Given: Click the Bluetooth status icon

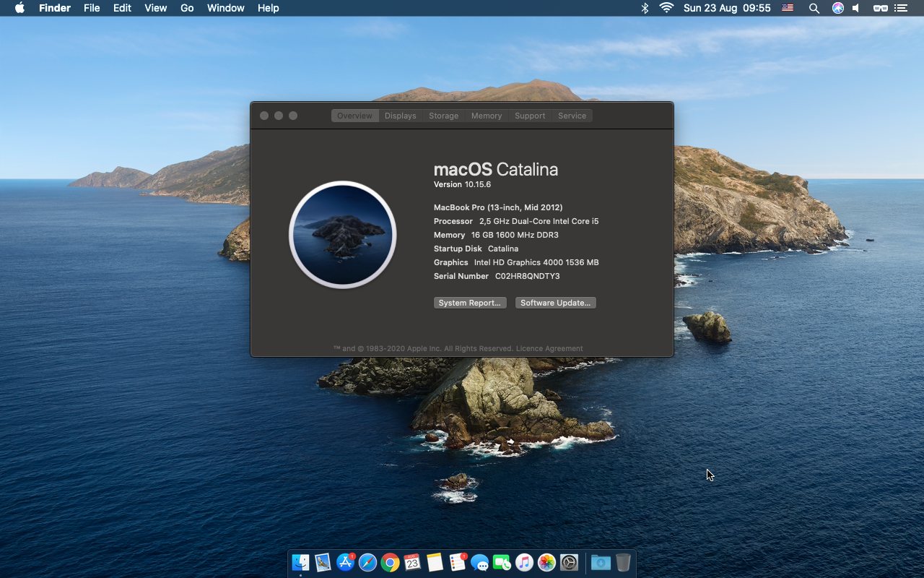Looking at the screenshot, I should coord(645,8).
